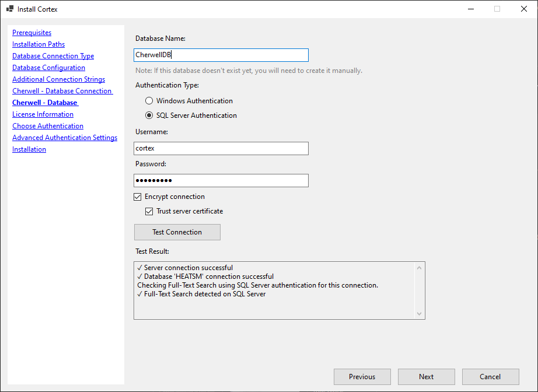Go to the Installation step
Image resolution: width=538 pixels, height=392 pixels.
[x=29, y=149]
